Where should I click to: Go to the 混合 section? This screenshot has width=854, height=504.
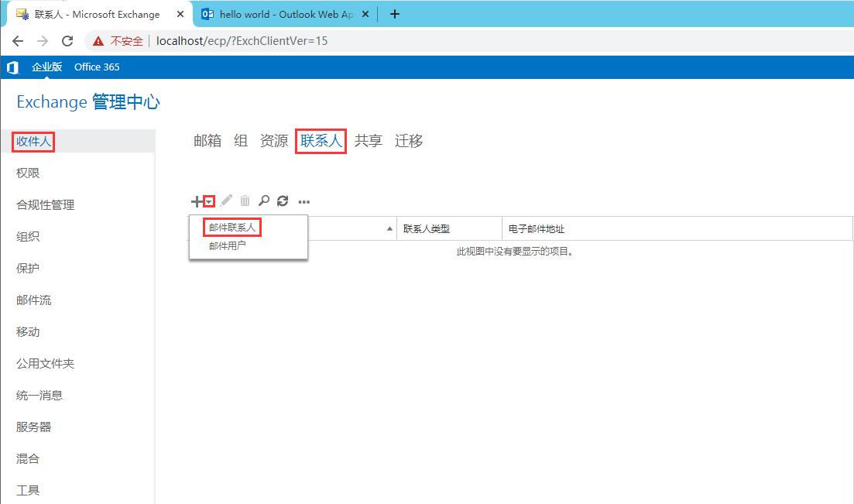28,459
